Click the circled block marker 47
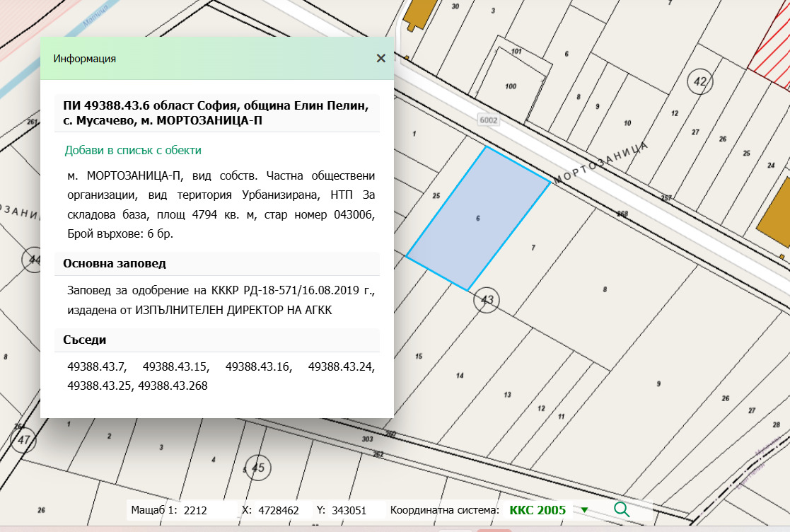 [24, 441]
